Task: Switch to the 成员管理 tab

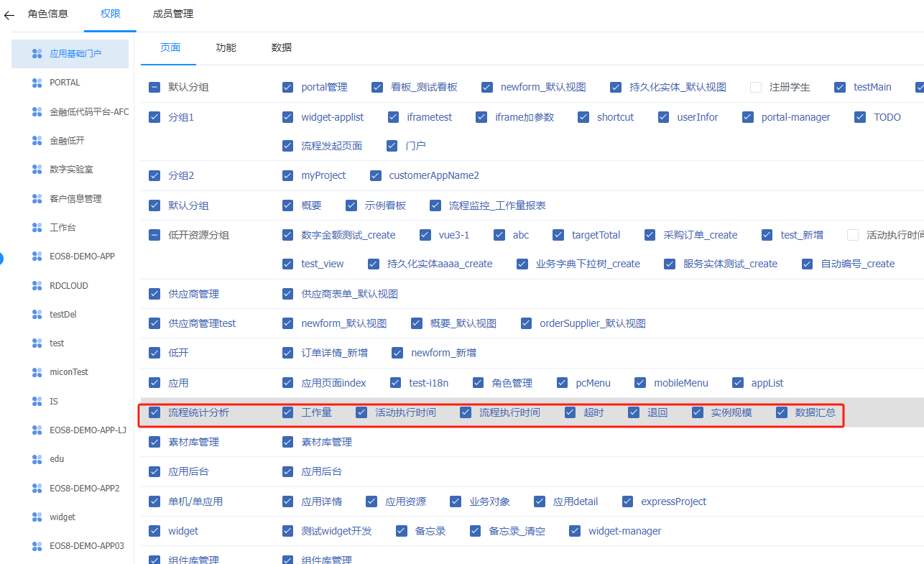Action: 172,14
